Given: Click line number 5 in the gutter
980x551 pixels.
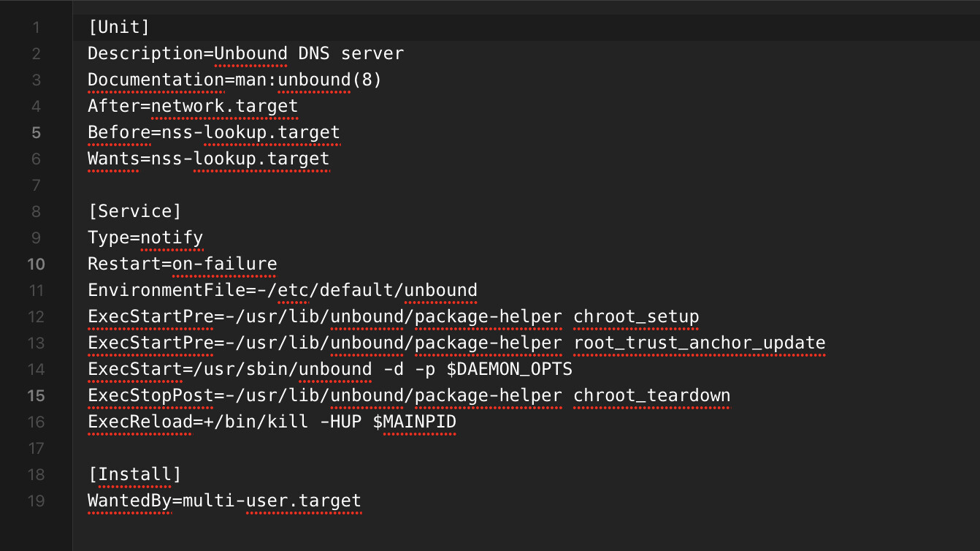Looking at the screenshot, I should 37,133.
